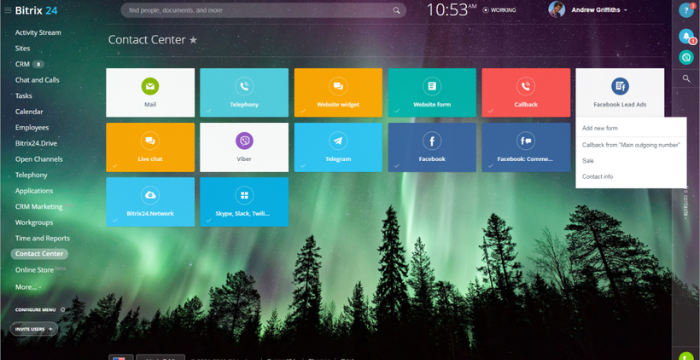
Task: Click the language flag button at bottom
Action: click(121, 357)
